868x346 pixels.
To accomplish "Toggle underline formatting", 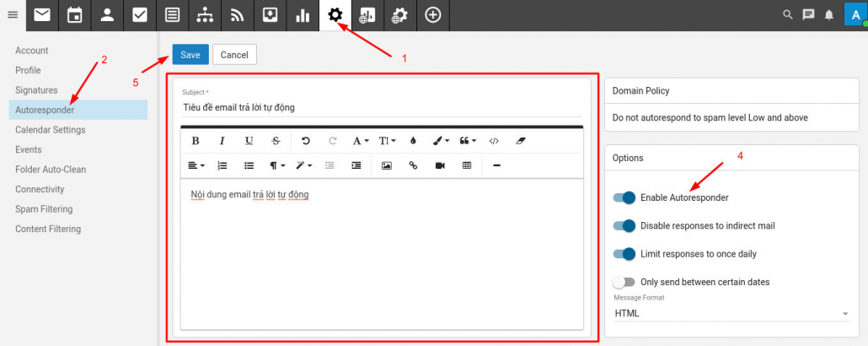I will [249, 141].
